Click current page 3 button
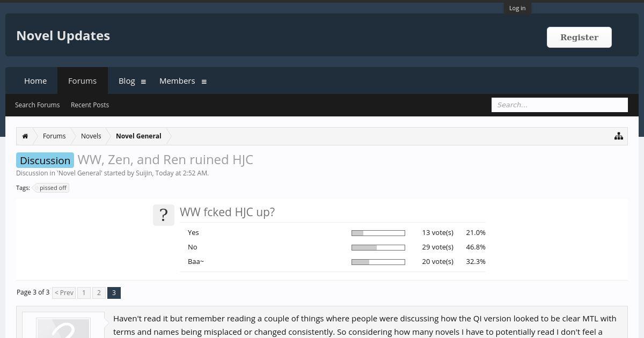Screen dimensions: 644x338 tap(114, 293)
